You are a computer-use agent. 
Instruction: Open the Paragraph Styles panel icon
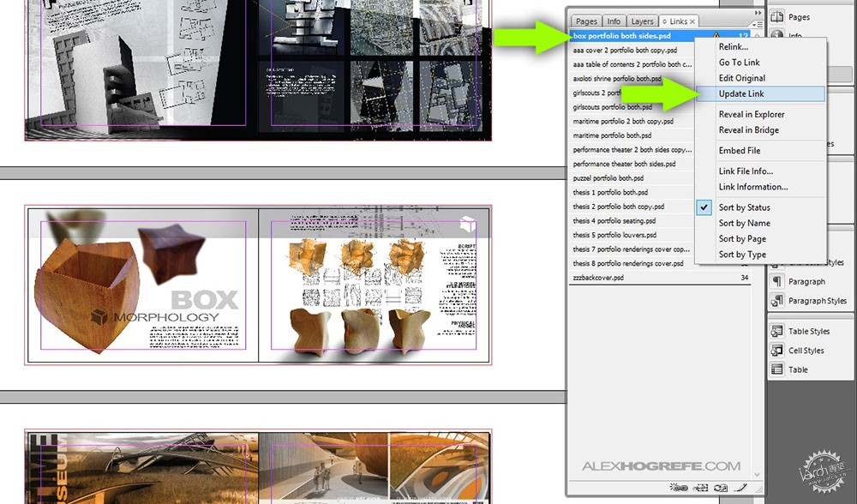click(776, 301)
